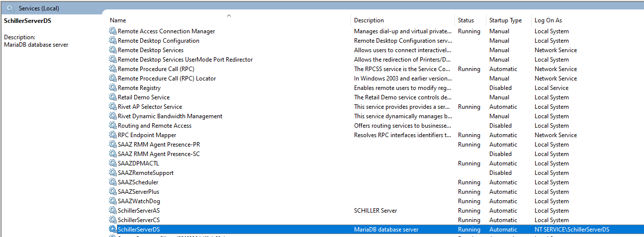Click the gear icon beside SAAZScheduler

(113, 182)
